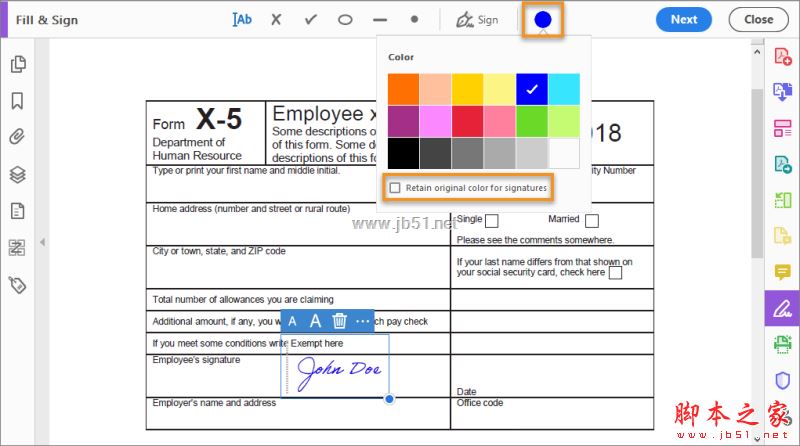Click the document scroll up arrow
This screenshot has height=446, width=800.
coord(757,52)
